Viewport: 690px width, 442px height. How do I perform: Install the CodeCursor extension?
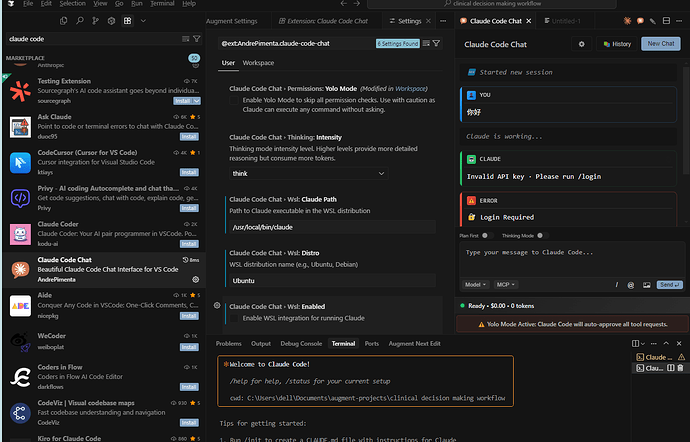click(x=189, y=172)
